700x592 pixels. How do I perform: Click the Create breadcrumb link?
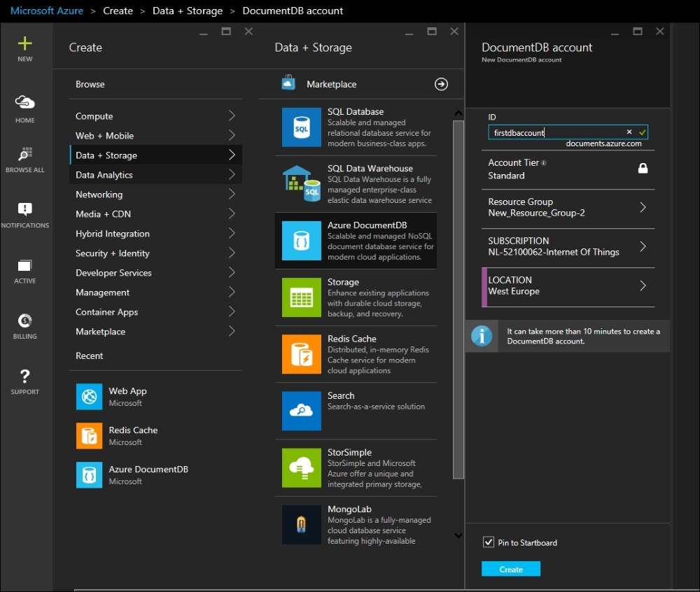click(x=118, y=10)
